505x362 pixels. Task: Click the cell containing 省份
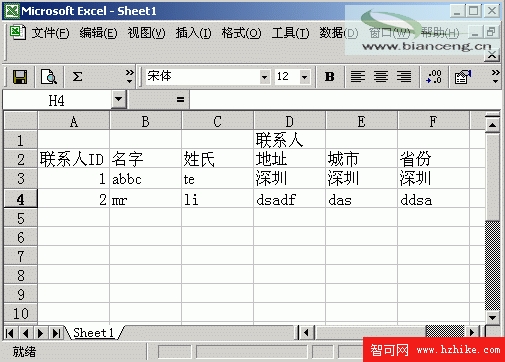coord(433,159)
